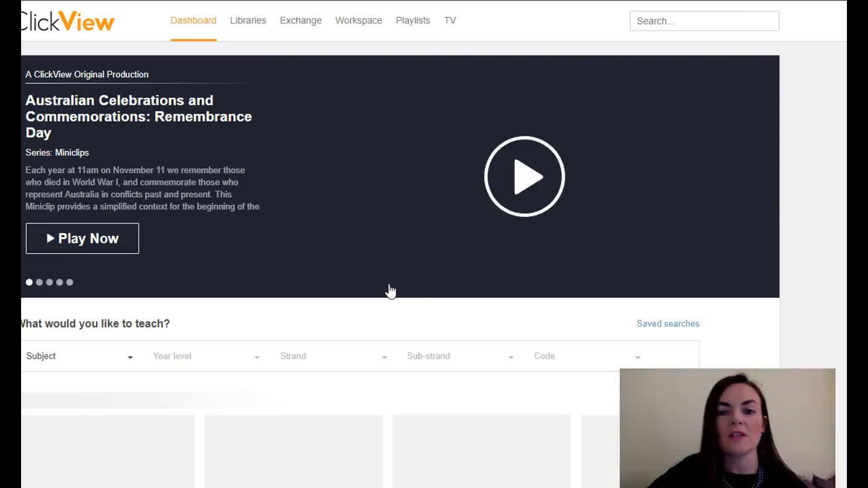Go to the Dashboard tab

point(193,20)
